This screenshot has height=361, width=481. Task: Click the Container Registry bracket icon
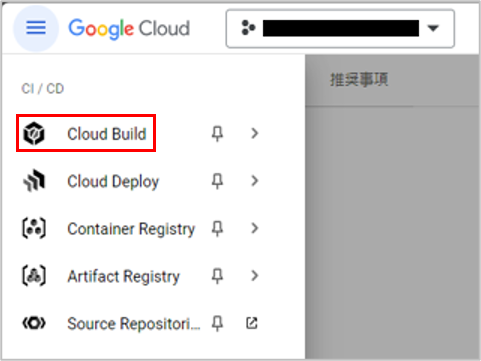coord(34,229)
